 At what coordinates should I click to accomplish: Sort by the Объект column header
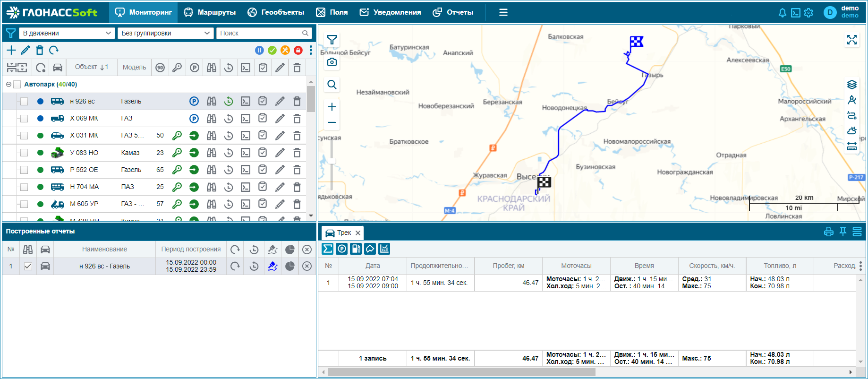tap(91, 67)
